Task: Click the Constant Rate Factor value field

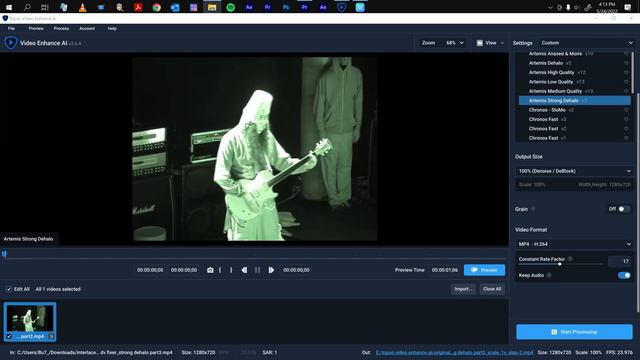Action: 620,261
